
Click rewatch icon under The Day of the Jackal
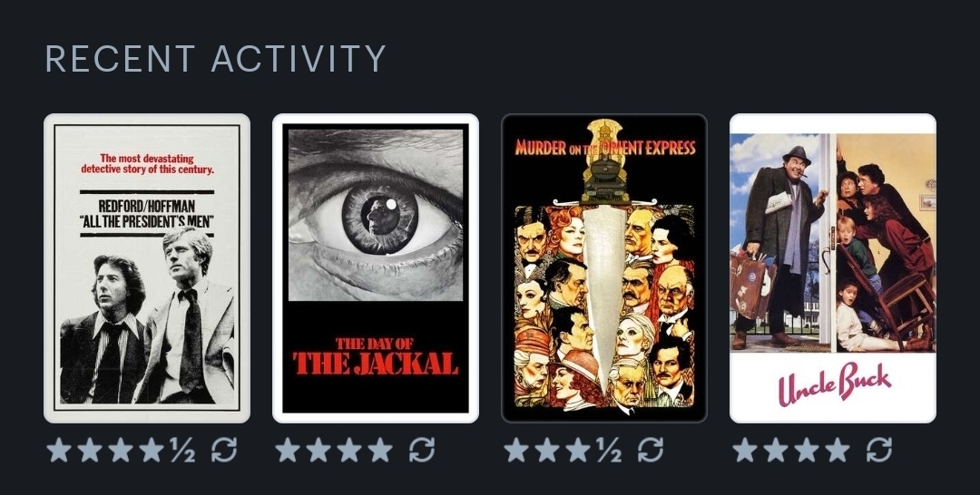[x=422, y=450]
